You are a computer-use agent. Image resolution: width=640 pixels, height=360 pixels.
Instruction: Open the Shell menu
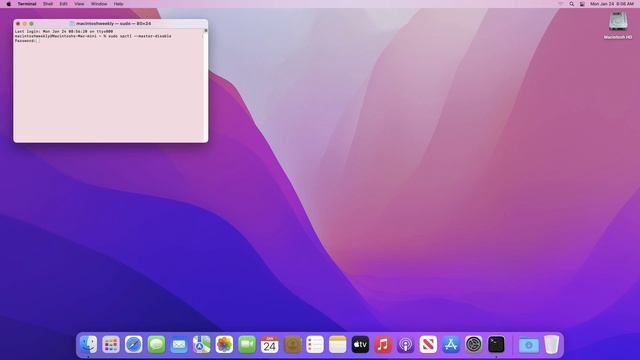[x=48, y=4]
